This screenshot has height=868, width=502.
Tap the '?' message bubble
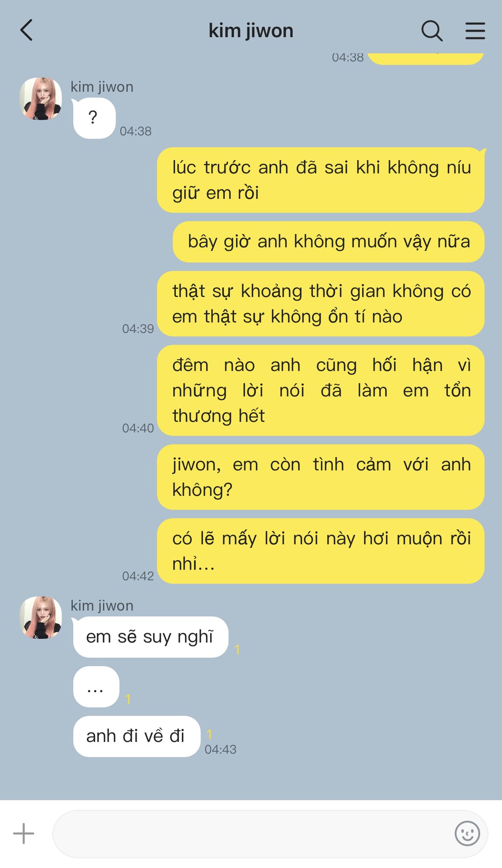[x=94, y=118]
